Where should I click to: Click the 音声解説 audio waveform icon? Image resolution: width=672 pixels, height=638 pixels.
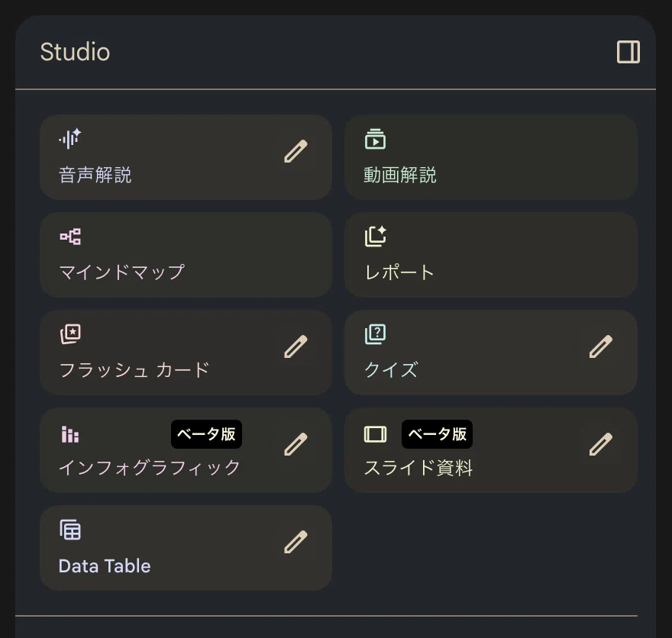coord(69,139)
